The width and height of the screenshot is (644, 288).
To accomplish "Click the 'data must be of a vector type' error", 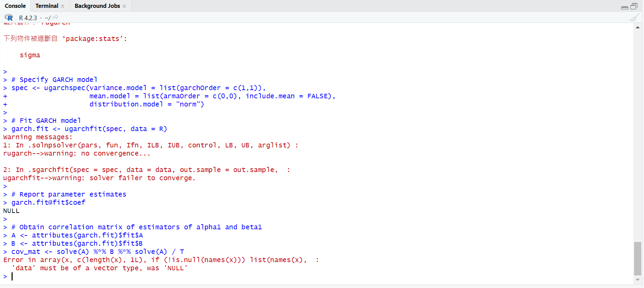I will point(100,268).
